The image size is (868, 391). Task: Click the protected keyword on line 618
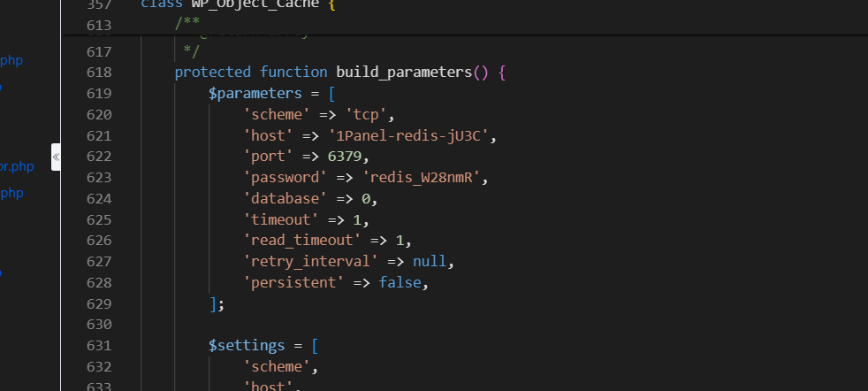click(x=212, y=73)
